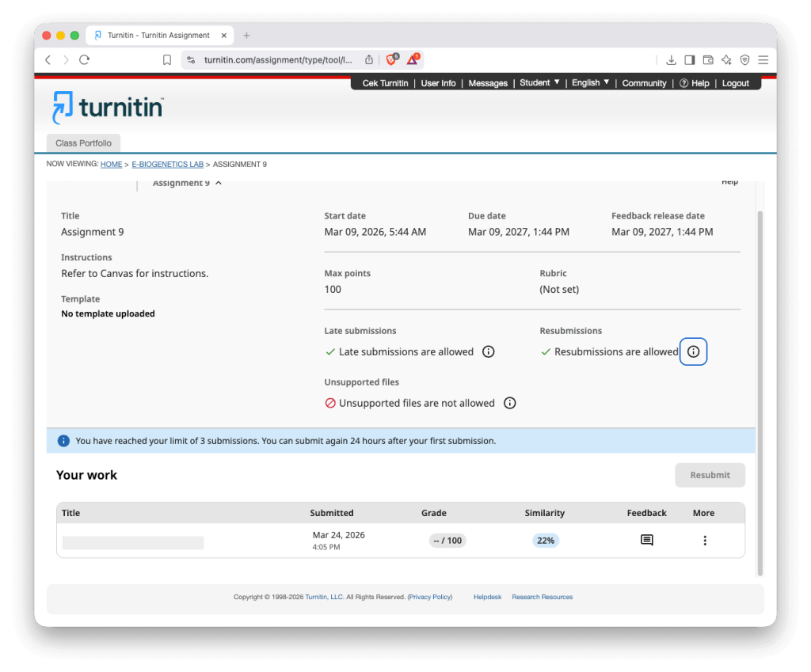Open info icon for Late submissions
The image size is (811, 672).
click(x=488, y=351)
